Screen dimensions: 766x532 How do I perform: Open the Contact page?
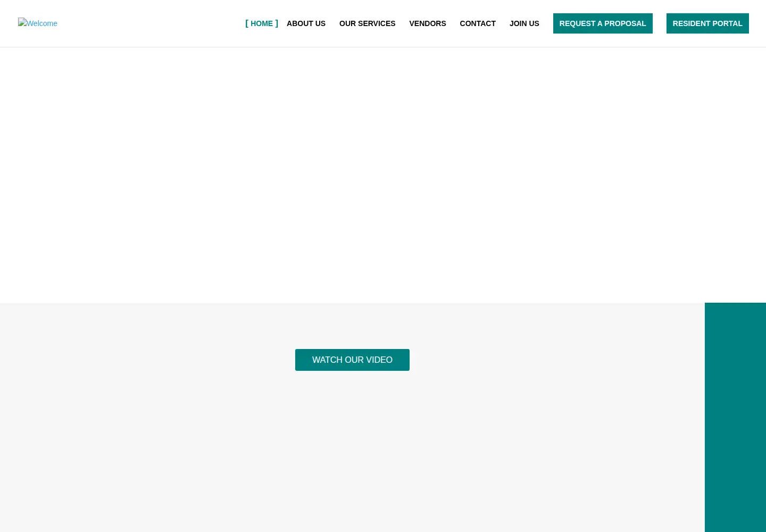[x=478, y=23]
